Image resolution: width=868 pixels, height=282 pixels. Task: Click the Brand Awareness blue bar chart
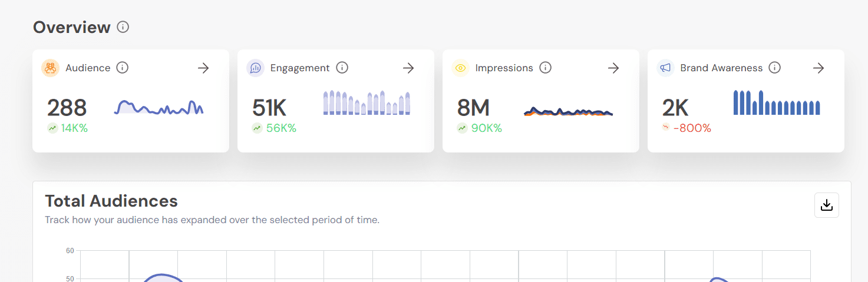(x=776, y=103)
